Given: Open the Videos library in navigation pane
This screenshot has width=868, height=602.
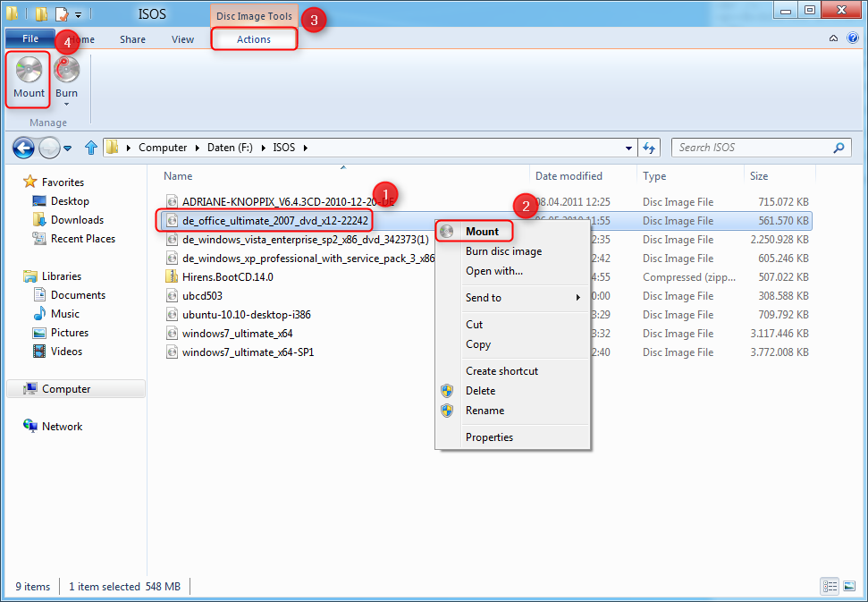Looking at the screenshot, I should pyautogui.click(x=57, y=352).
